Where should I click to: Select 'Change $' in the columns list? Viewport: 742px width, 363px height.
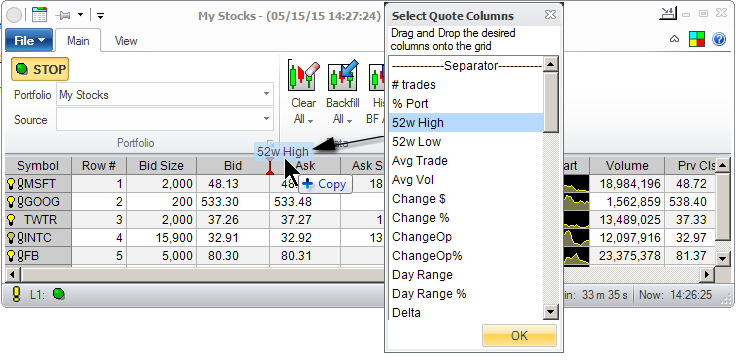coord(467,199)
